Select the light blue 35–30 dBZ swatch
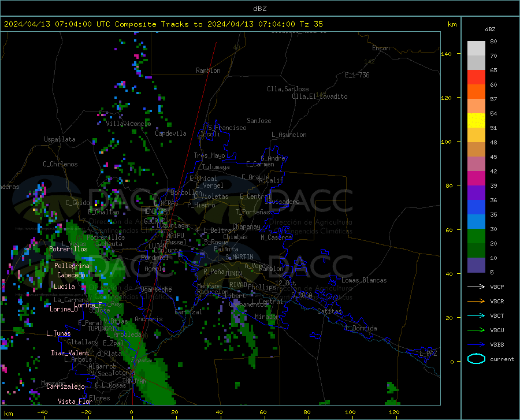520x420 pixels. pyautogui.click(x=476, y=222)
